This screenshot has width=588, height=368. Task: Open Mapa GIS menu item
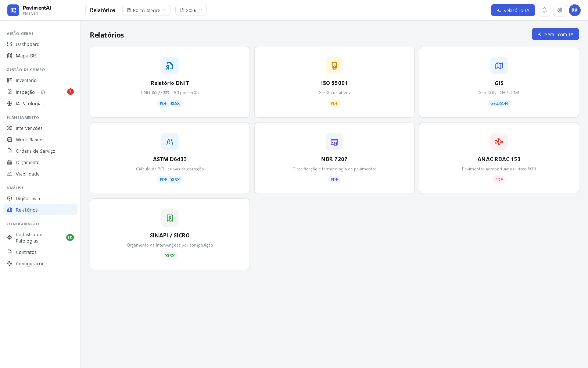(40, 56)
